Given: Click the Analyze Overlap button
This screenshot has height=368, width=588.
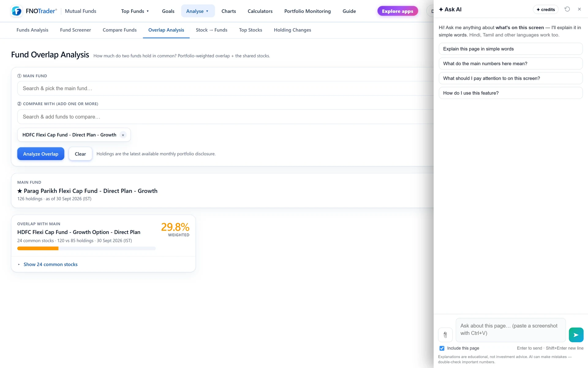Looking at the screenshot, I should click(x=41, y=154).
